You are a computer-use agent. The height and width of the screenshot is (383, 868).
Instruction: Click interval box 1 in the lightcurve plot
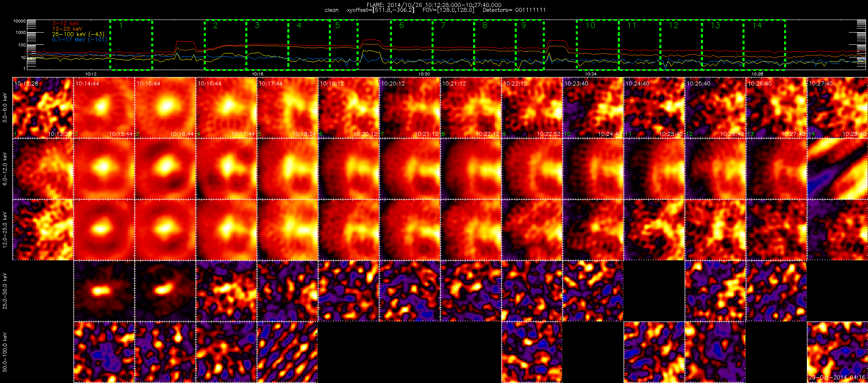131,44
